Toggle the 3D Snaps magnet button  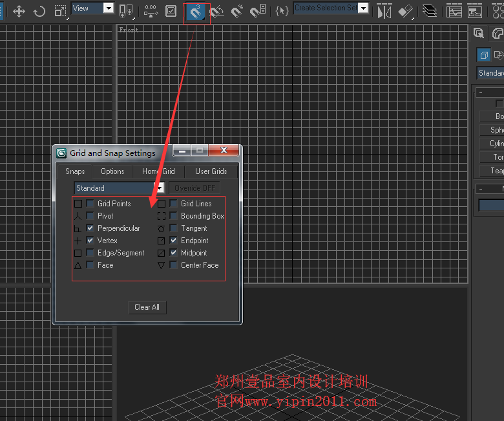(196, 11)
